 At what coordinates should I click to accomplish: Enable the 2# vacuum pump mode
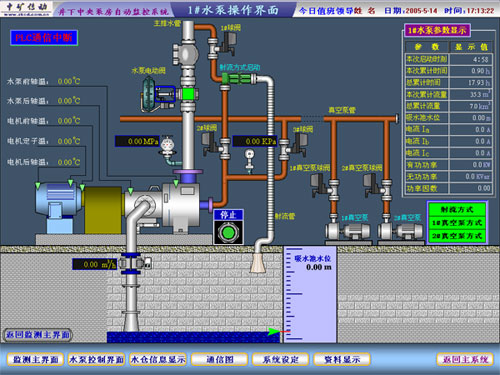click(x=457, y=236)
